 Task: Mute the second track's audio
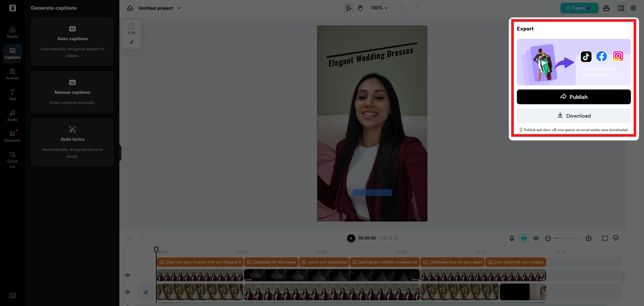click(127, 292)
